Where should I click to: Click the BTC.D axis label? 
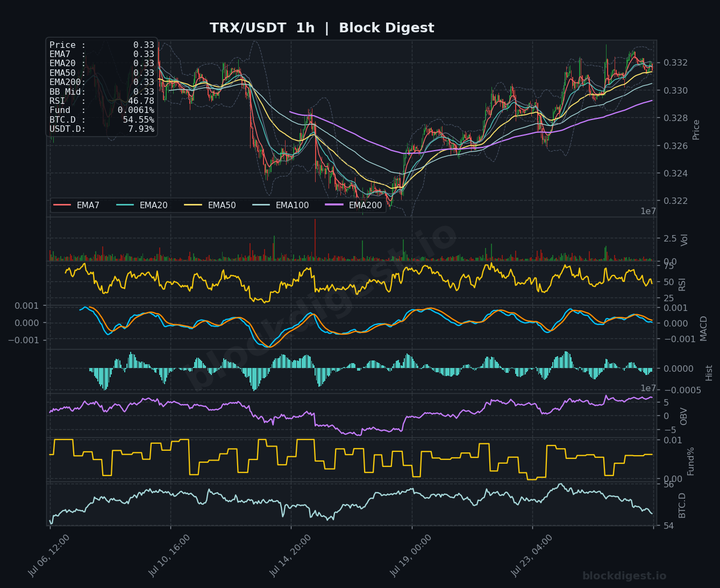[x=682, y=505]
